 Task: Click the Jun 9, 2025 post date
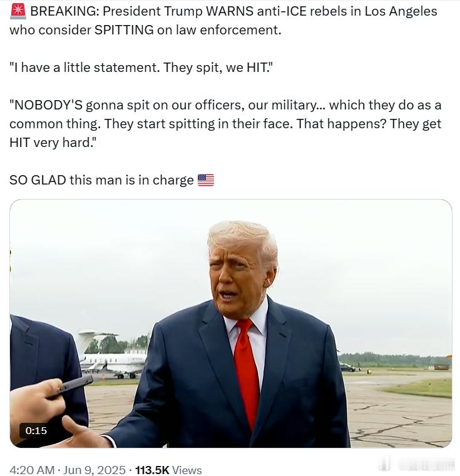click(94, 470)
